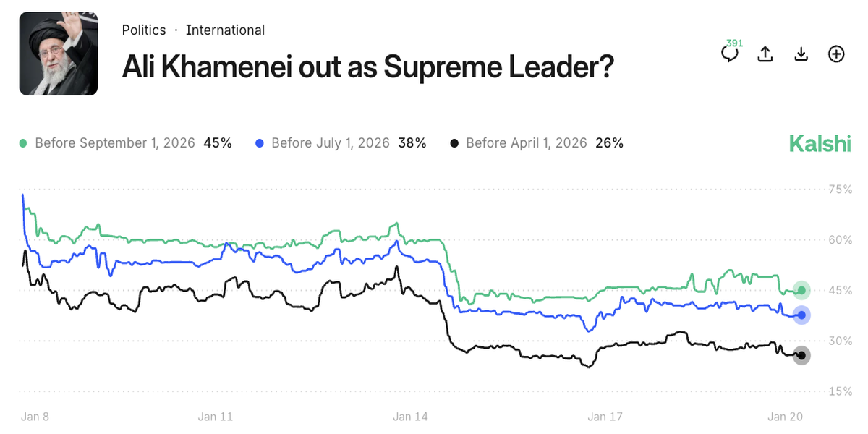The image size is (868, 434).
Task: Click the plus circle add icon
Action: pyautogui.click(x=836, y=54)
